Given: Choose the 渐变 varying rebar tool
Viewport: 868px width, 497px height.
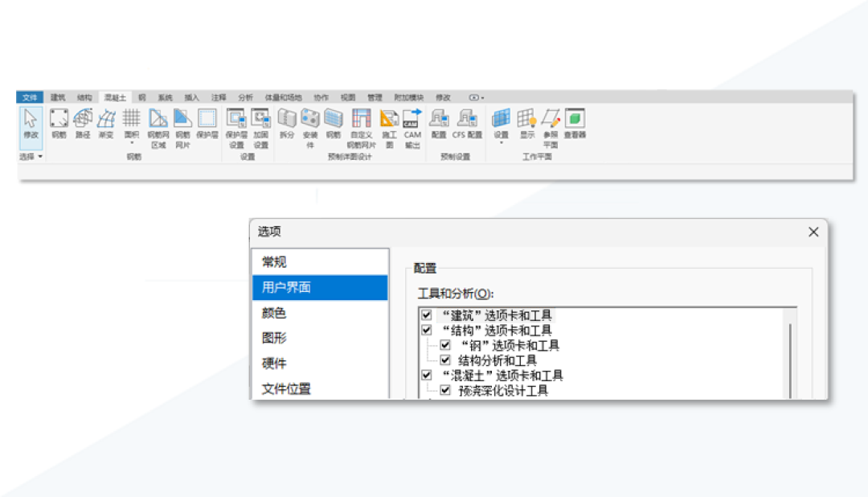Looking at the screenshot, I should coord(106,124).
